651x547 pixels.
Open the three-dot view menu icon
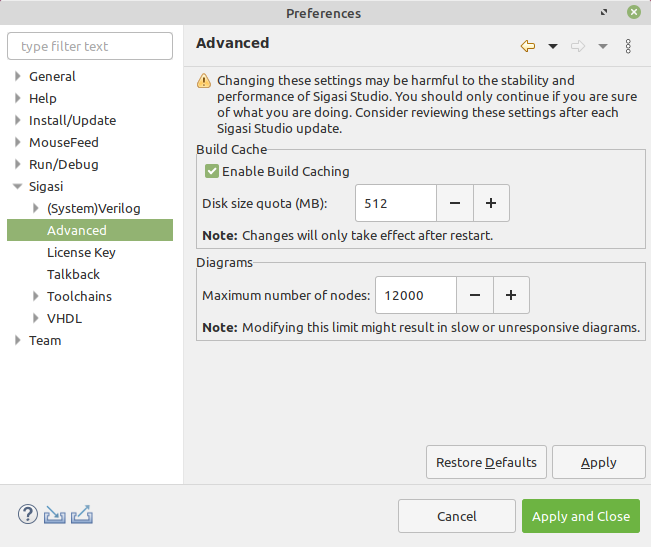(x=628, y=46)
